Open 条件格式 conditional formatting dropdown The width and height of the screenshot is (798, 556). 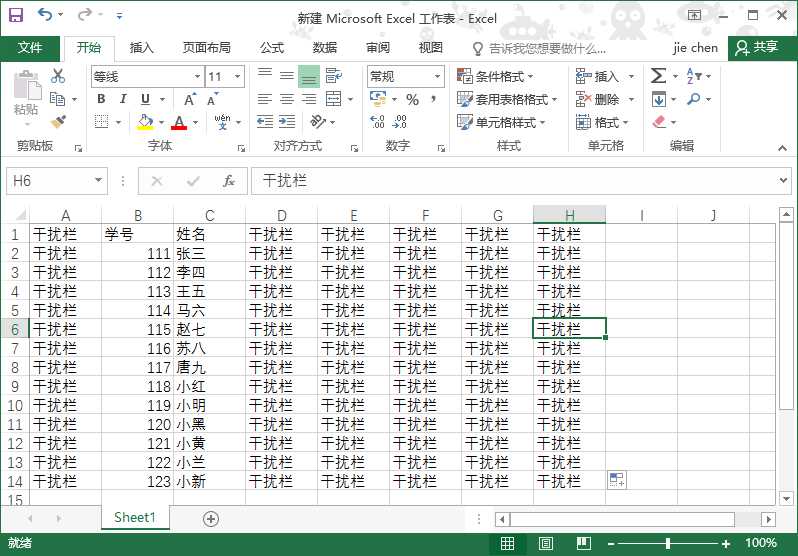495,76
